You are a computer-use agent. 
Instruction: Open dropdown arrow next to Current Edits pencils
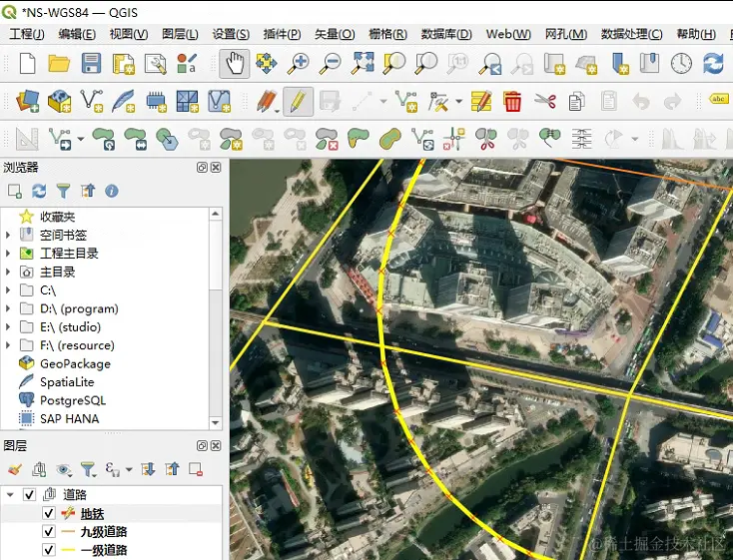tap(278, 111)
